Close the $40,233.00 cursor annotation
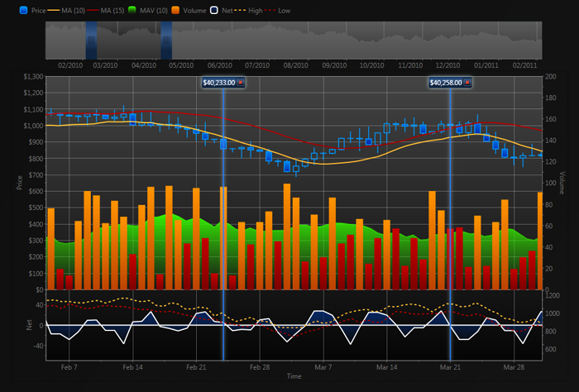 (x=241, y=83)
